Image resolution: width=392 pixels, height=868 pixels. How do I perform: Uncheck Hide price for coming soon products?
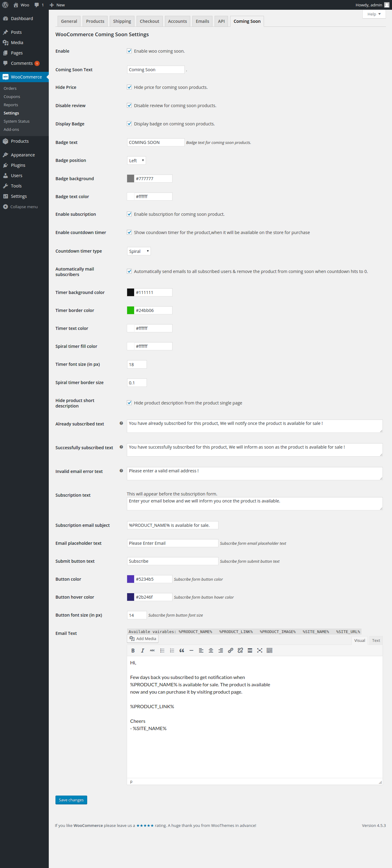coord(129,87)
